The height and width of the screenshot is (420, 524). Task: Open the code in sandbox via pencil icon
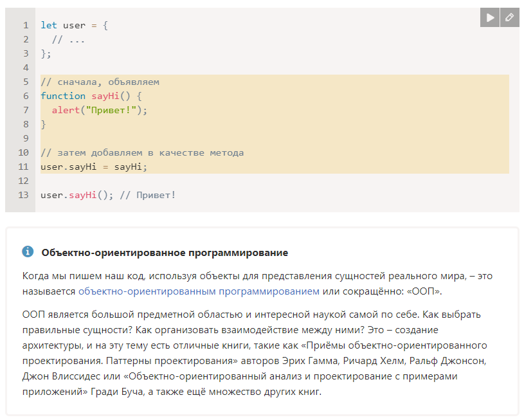click(x=510, y=17)
